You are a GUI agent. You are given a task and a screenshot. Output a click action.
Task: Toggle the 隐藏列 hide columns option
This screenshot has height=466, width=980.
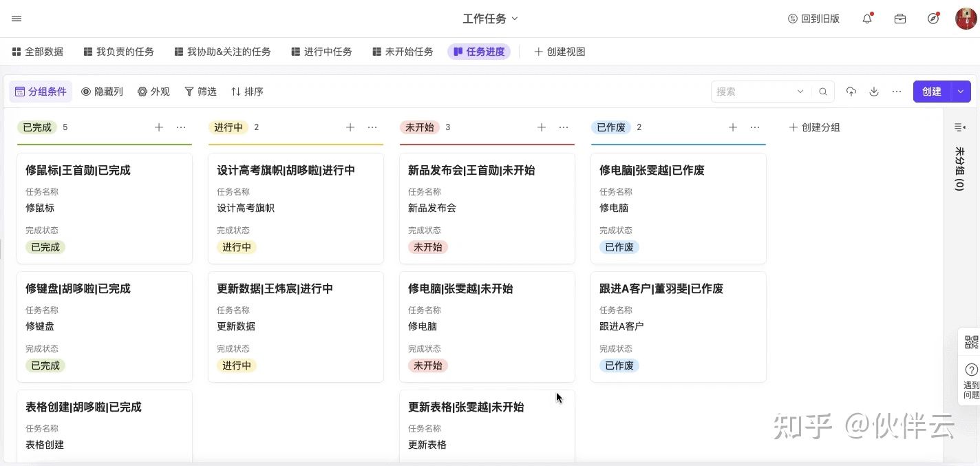pyautogui.click(x=102, y=92)
